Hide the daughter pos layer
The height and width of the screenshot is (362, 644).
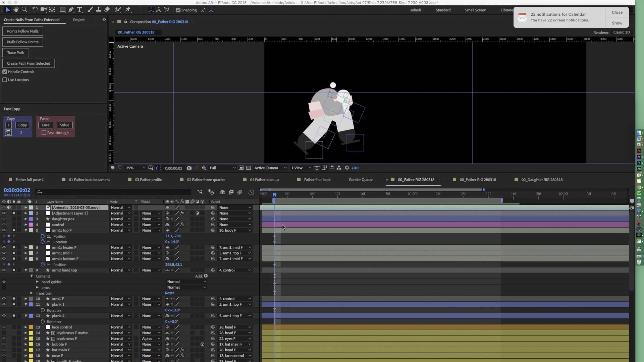point(4,219)
